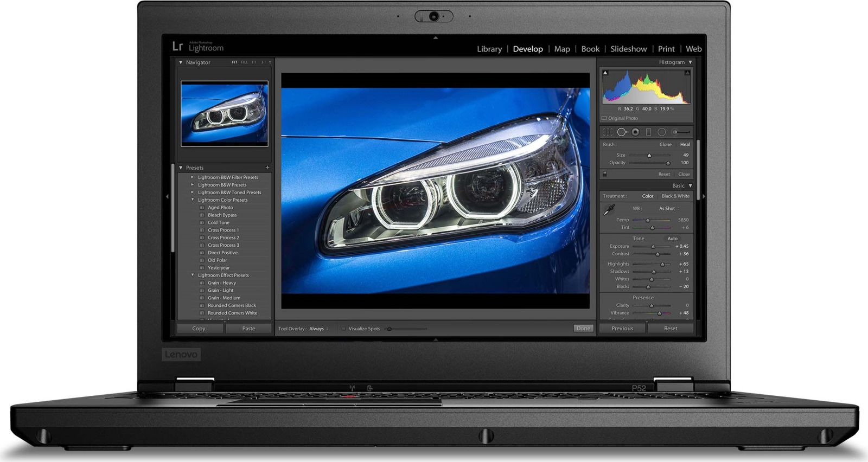Pick the Radial Filter tool
Viewport: 868px width, 462px height.
coord(661,132)
